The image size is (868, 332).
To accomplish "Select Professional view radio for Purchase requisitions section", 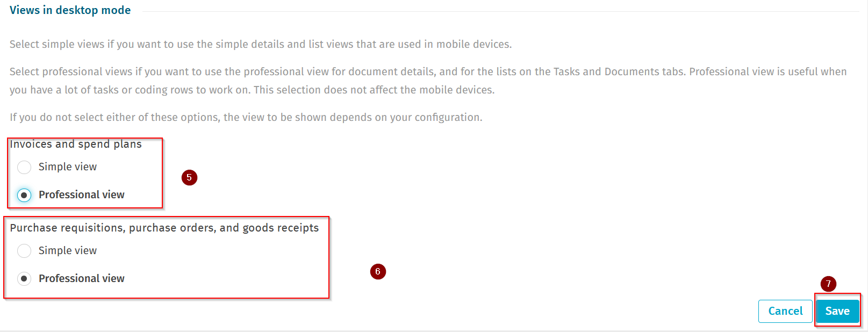I will [24, 279].
